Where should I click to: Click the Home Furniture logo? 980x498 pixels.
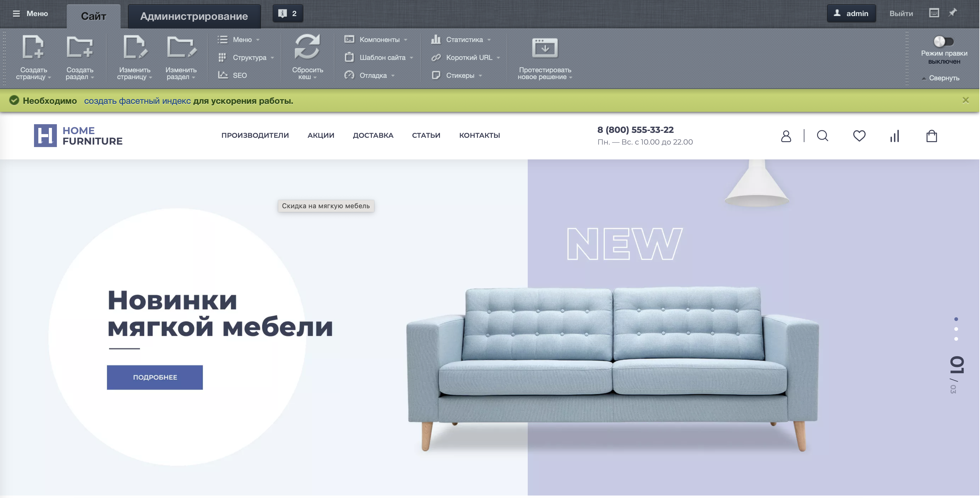pyautogui.click(x=78, y=136)
